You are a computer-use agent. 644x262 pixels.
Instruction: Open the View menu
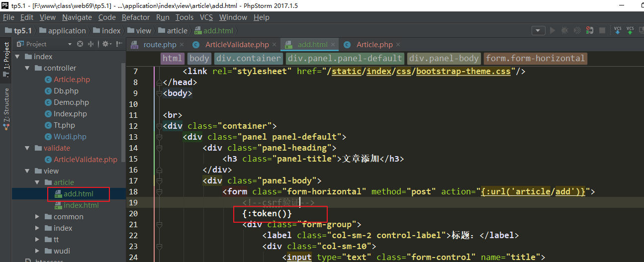coord(48,17)
